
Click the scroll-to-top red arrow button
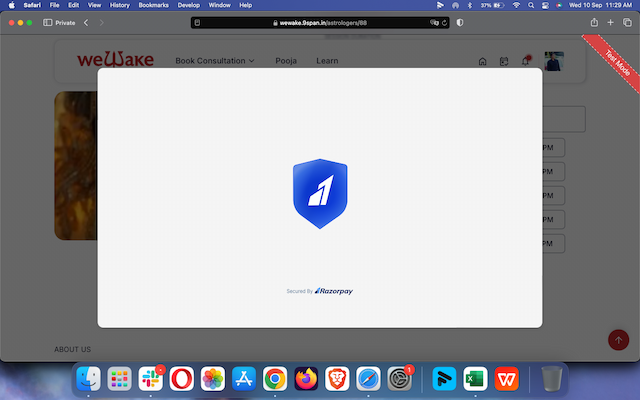(x=618, y=340)
